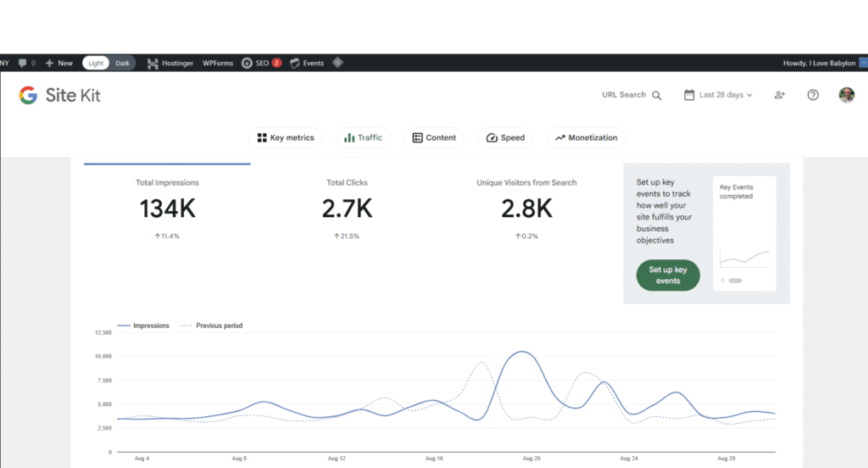Click the diamond icon after Events

tap(337, 63)
